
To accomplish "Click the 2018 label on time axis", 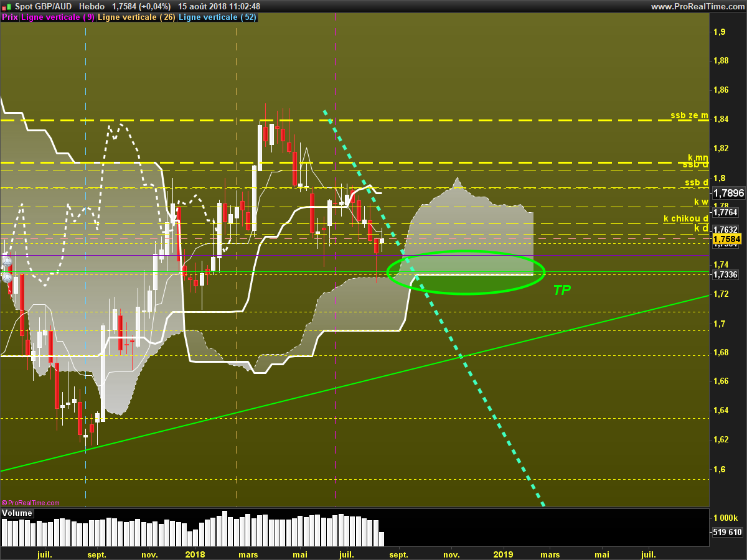I will pyautogui.click(x=195, y=554).
